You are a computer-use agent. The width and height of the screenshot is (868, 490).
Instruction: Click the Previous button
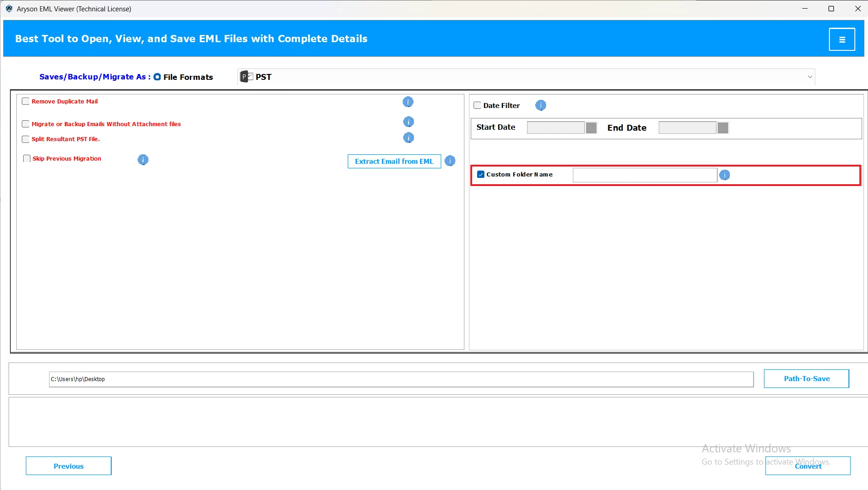click(x=69, y=466)
